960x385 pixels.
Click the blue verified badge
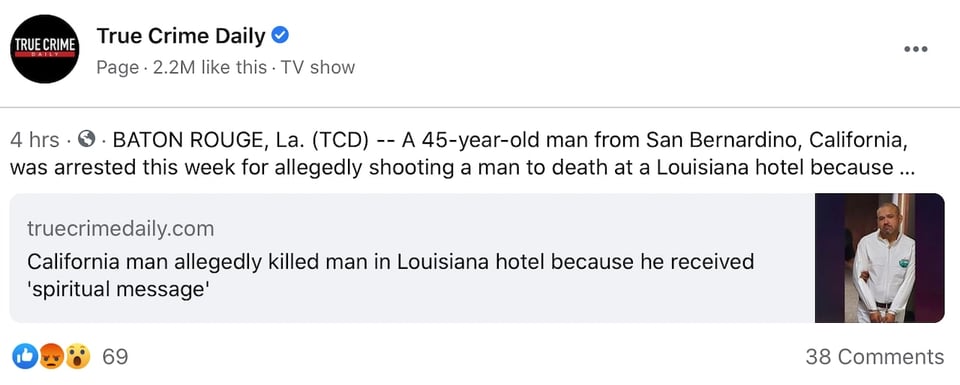280,36
